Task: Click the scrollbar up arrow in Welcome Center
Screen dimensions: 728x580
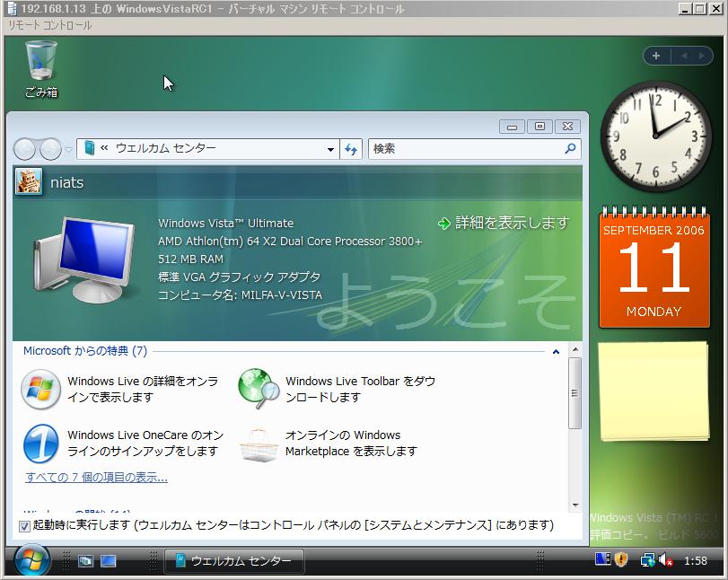Action: (575, 349)
